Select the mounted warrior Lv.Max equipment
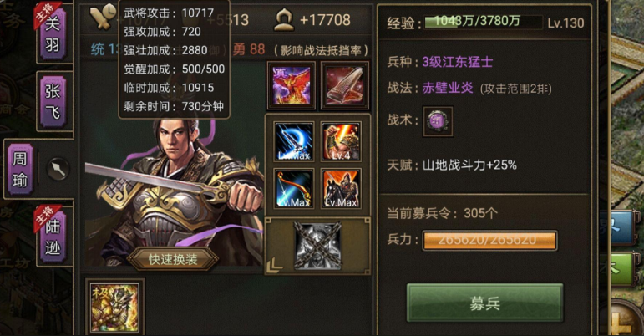 point(341,189)
